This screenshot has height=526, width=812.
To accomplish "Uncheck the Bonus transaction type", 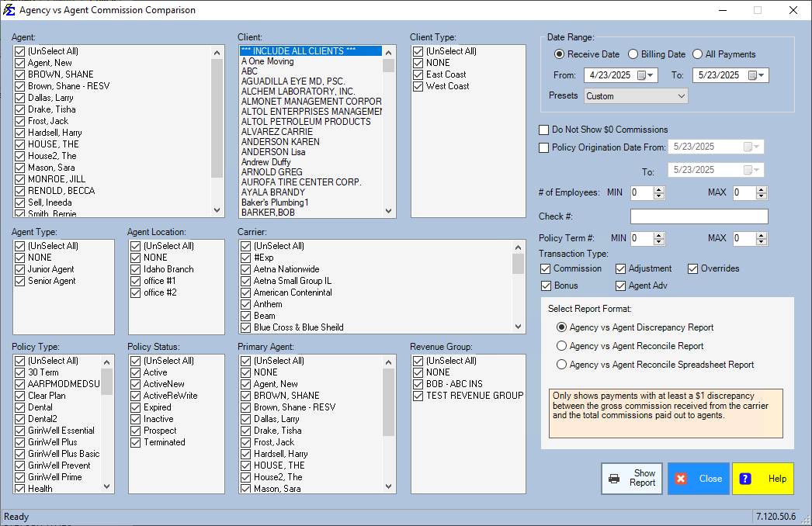I will click(x=547, y=285).
